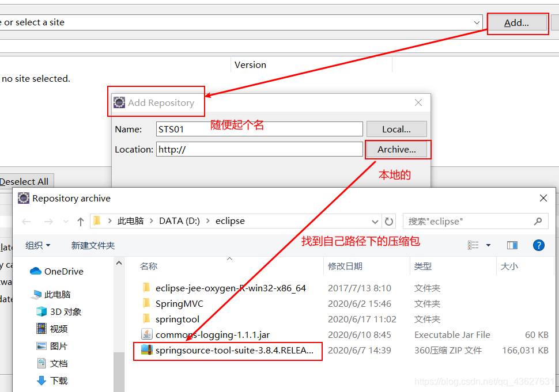Image resolution: width=559 pixels, height=392 pixels.
Task: Change view using the view layout icon
Action: pos(473,245)
